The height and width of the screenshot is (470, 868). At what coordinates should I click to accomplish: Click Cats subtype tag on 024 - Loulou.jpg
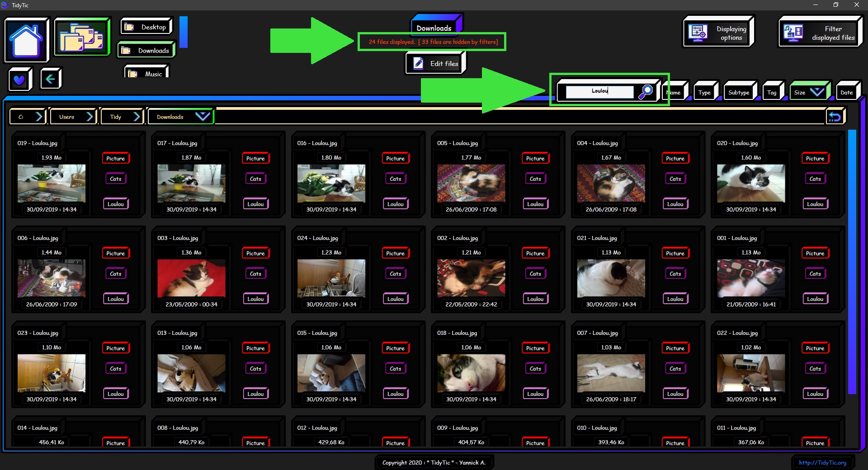[396, 274]
